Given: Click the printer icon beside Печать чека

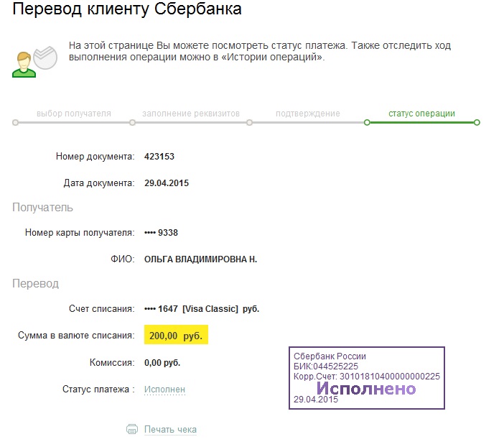Looking at the screenshot, I should pos(132,429).
